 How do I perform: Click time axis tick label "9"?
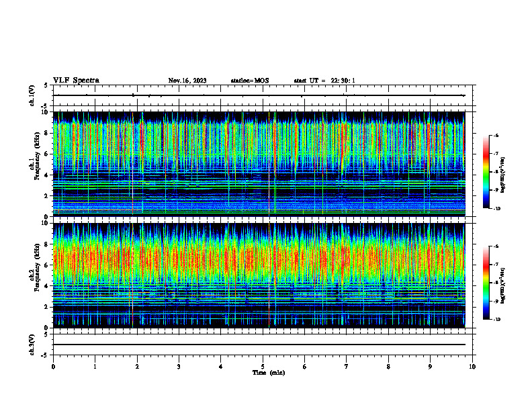coord(430,367)
